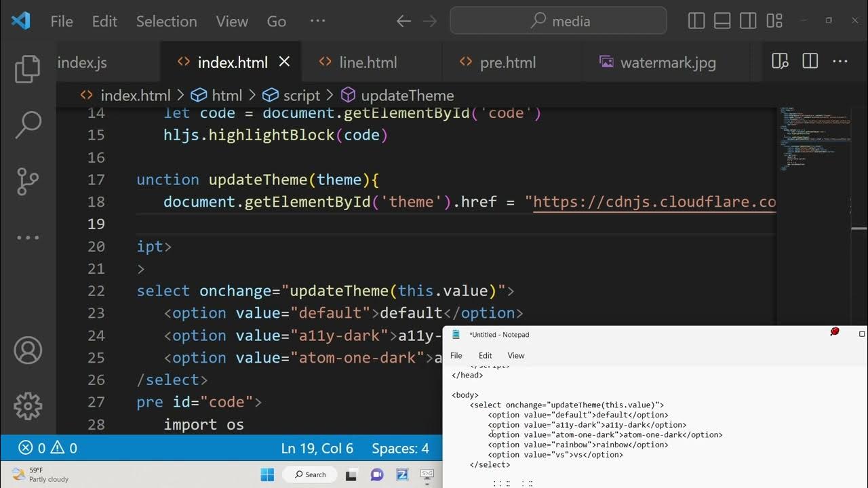
Task: Toggle the Secondary Side Bar layout icon
Action: [748, 21]
